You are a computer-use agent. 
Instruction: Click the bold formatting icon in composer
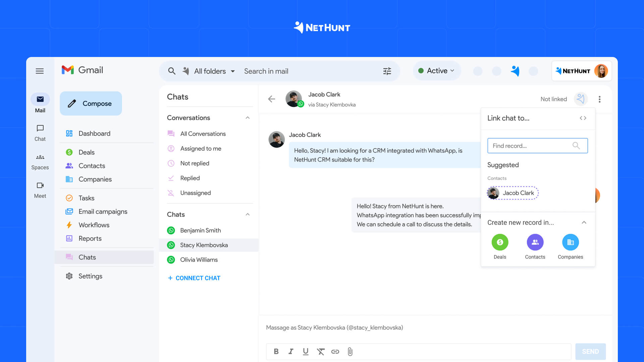276,351
